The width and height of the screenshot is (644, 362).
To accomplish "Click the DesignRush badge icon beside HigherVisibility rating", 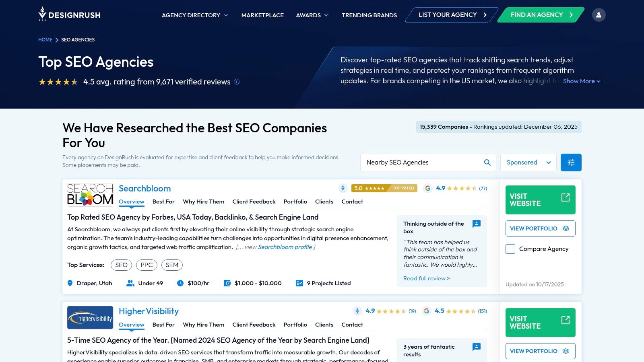I will point(357,311).
